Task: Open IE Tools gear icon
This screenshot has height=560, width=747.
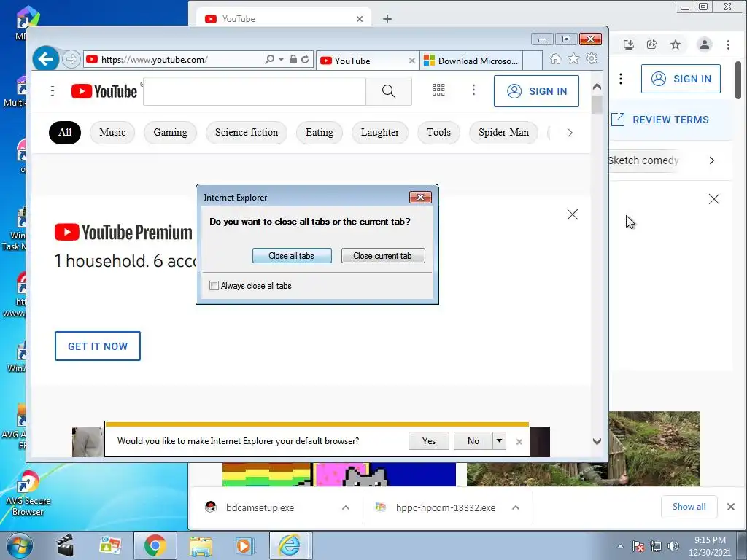Action: pyautogui.click(x=592, y=58)
